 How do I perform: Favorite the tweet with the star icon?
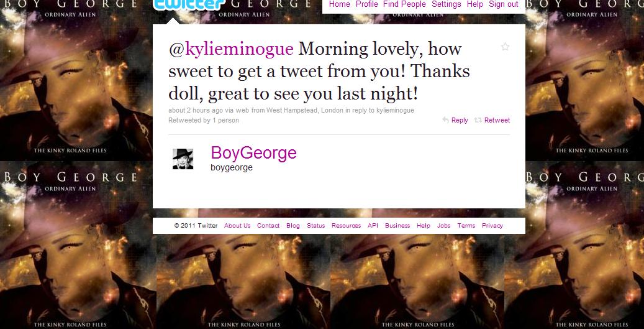(x=505, y=47)
